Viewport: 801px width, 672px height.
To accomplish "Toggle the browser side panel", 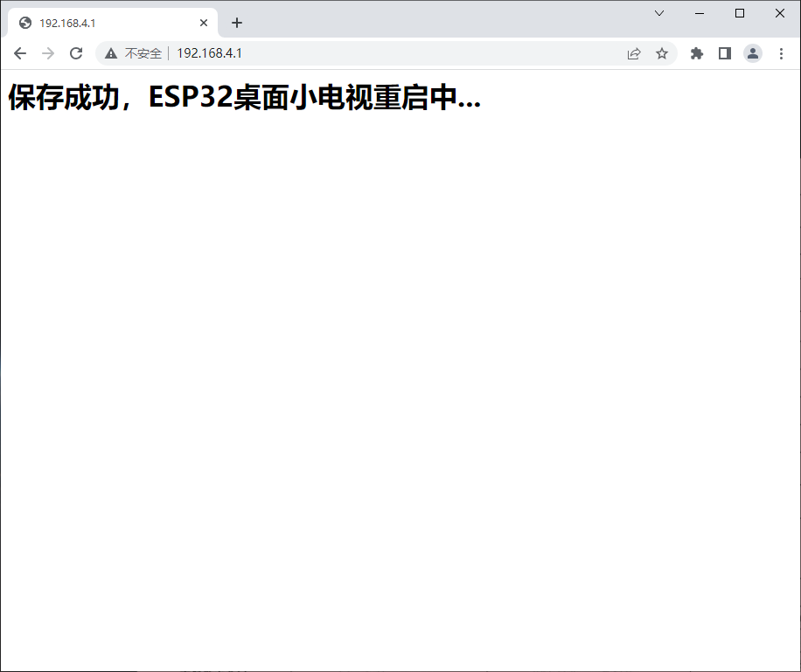I will click(x=725, y=53).
